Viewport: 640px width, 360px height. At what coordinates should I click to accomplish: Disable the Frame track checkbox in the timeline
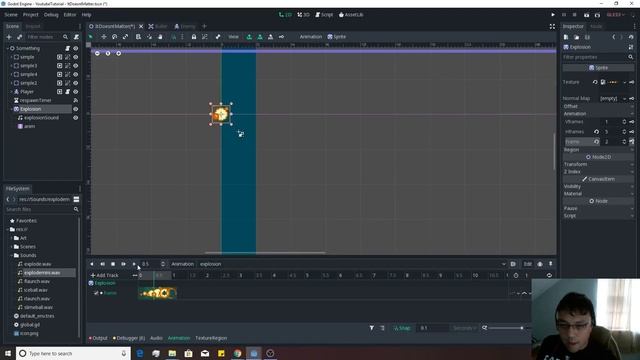[x=96, y=293]
